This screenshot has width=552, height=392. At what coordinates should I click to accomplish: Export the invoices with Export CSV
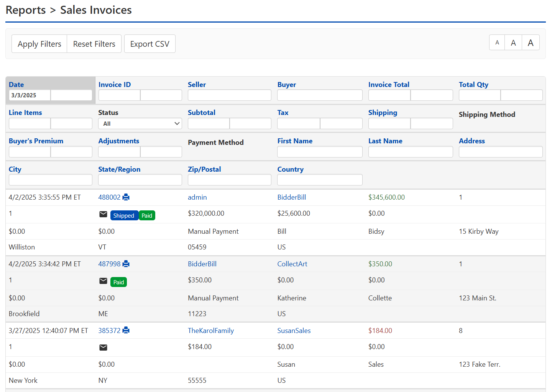coord(149,44)
